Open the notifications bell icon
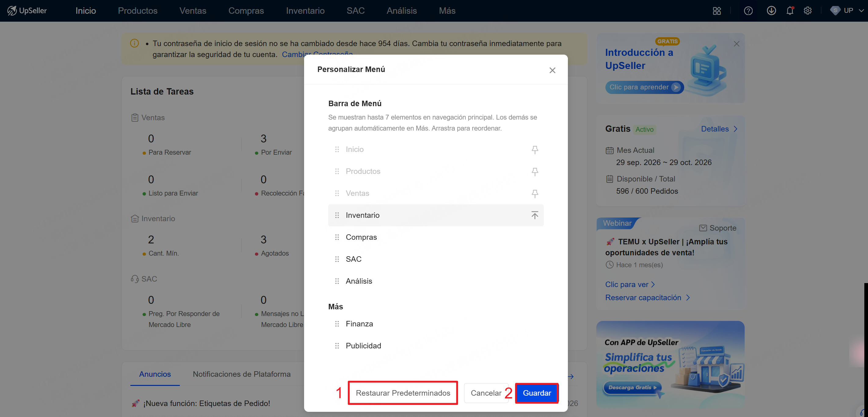The image size is (868, 417). pyautogui.click(x=790, y=11)
